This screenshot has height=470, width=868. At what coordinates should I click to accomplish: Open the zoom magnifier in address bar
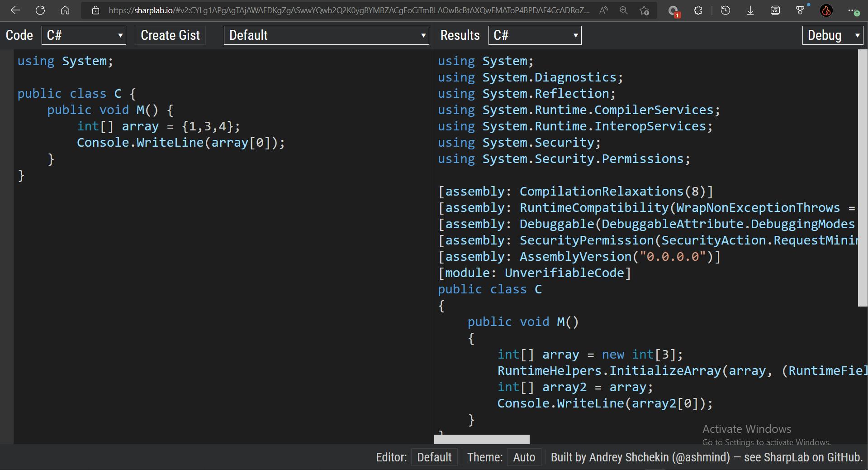coord(624,10)
